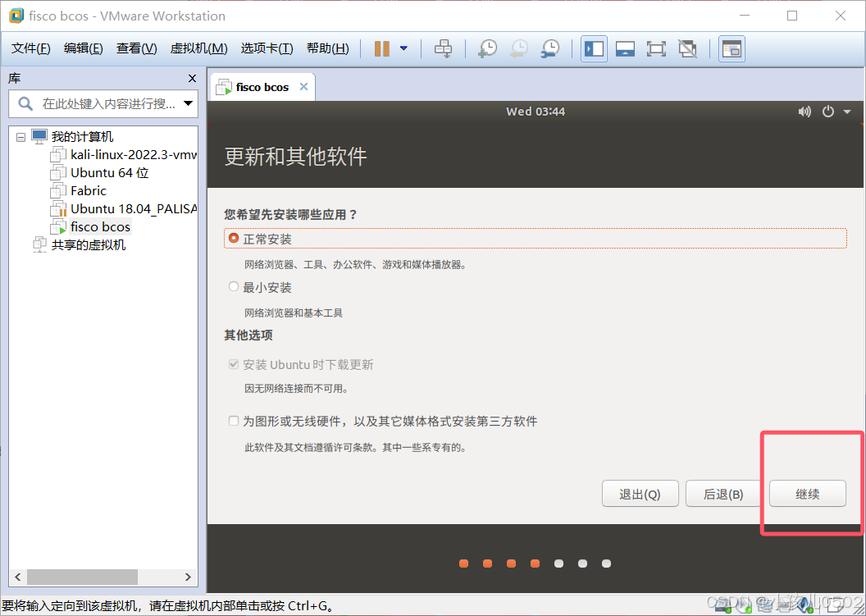
Task: Enable third-party software 为图形或无线硬件 checkbox
Action: [x=234, y=421]
